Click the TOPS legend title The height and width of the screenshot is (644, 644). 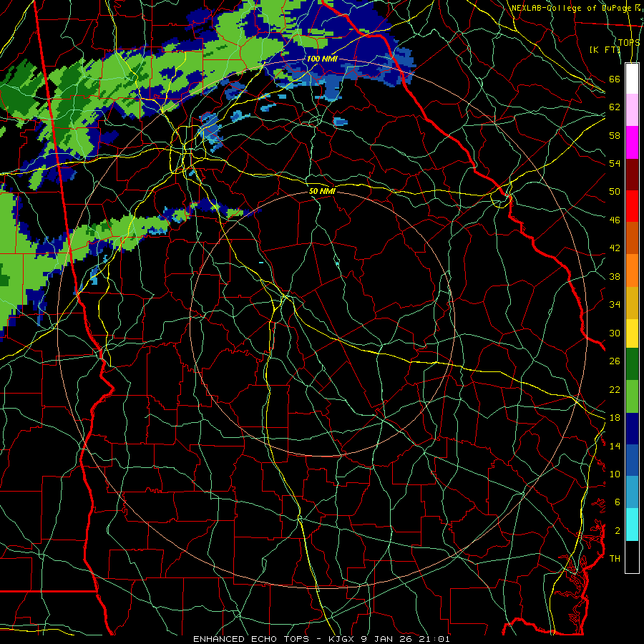[629, 42]
